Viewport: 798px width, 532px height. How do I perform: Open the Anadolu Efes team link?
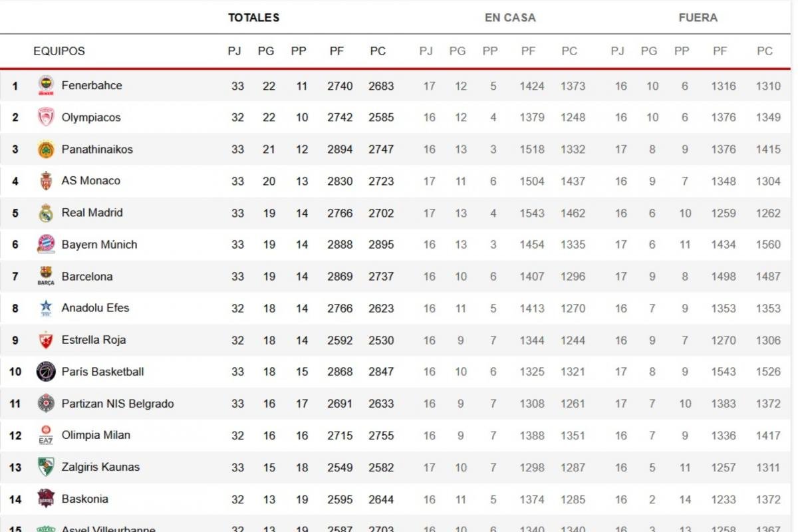click(x=95, y=308)
